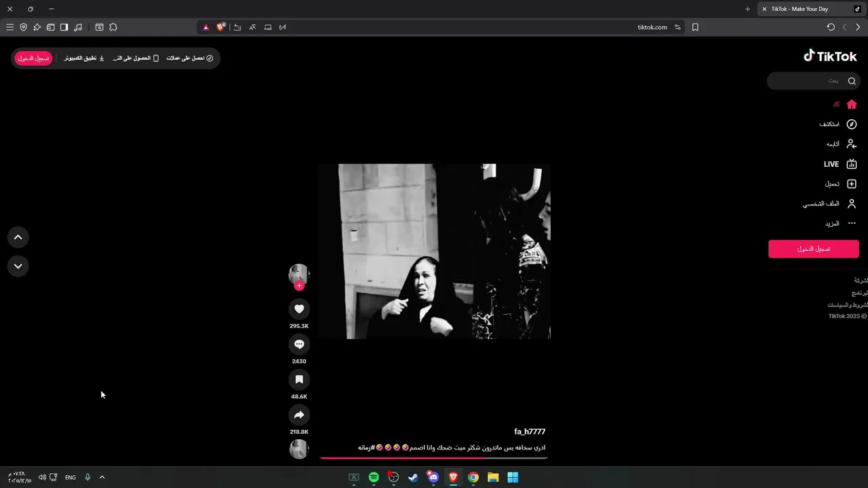868x488 pixels.
Task: Open the Brave VPN shield icon
Action: point(23,27)
